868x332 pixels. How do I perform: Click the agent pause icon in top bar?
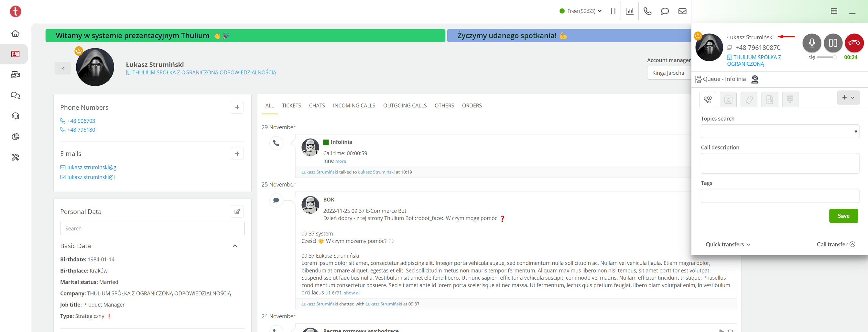coord(613,11)
